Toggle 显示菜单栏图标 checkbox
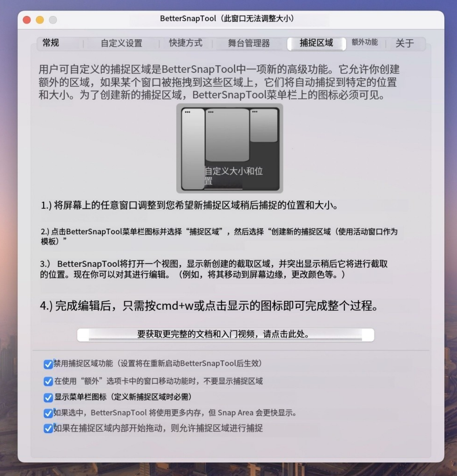Image resolution: width=457 pixels, height=476 pixels. 48,398
